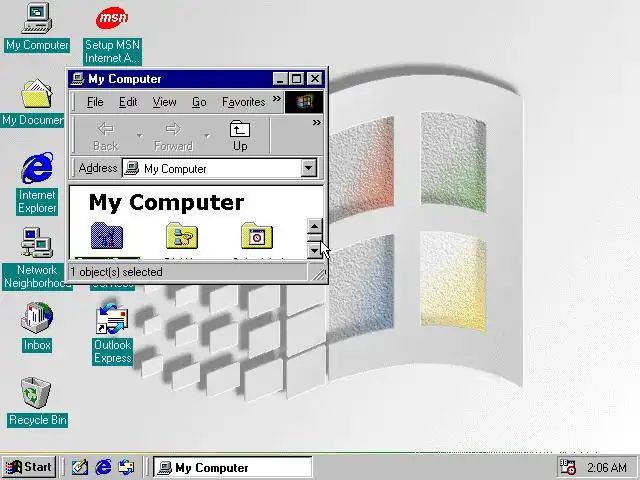Click the Windows flag throbber logo
640x480 pixels.
tap(304, 102)
